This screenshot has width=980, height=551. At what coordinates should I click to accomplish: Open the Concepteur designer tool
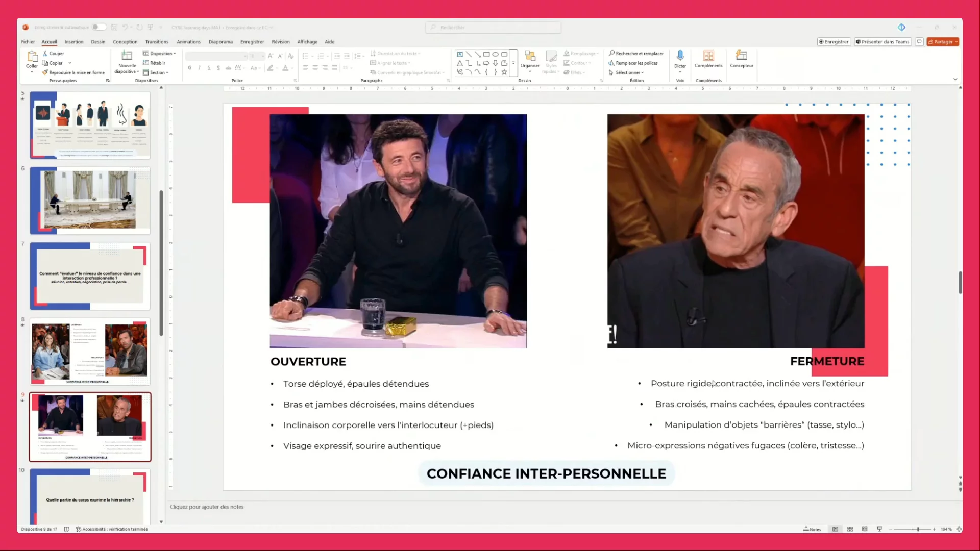point(741,56)
